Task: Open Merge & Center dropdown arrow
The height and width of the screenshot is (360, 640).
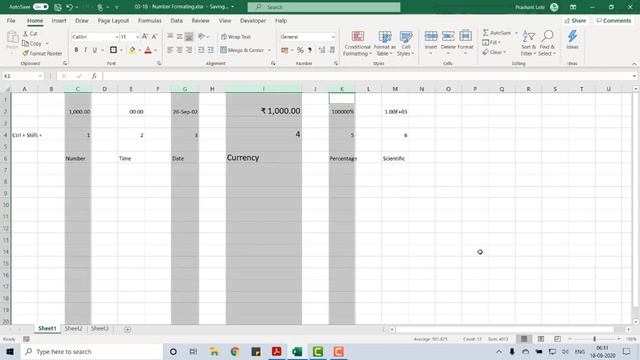Action: (x=269, y=50)
